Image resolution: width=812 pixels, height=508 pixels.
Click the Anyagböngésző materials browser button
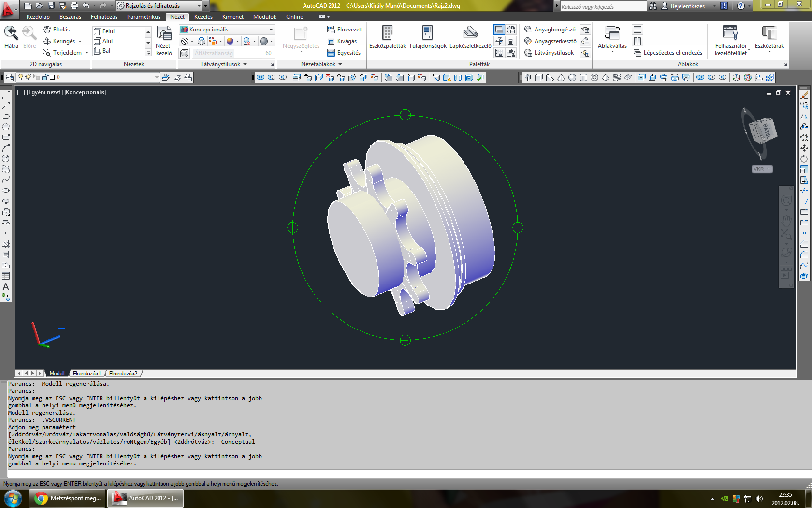[550, 30]
